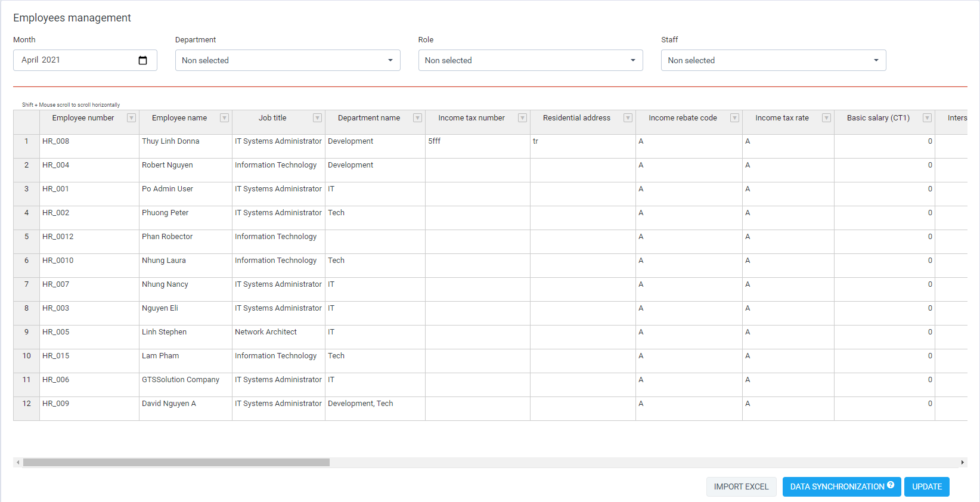Select the Residential address column header
This screenshot has width=980, height=502.
(583, 122)
